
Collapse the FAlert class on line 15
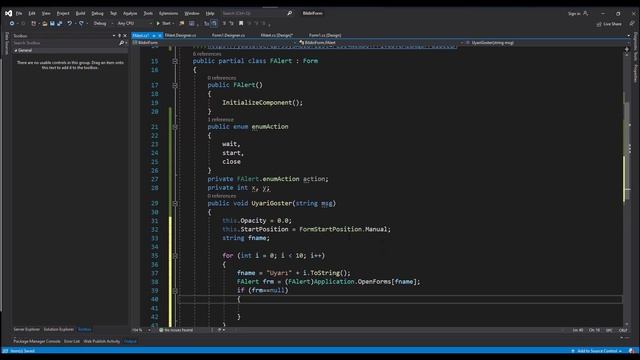175,61
